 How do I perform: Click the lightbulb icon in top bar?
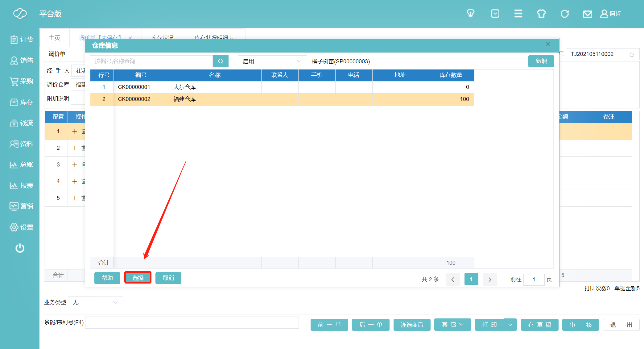pyautogui.click(x=470, y=14)
